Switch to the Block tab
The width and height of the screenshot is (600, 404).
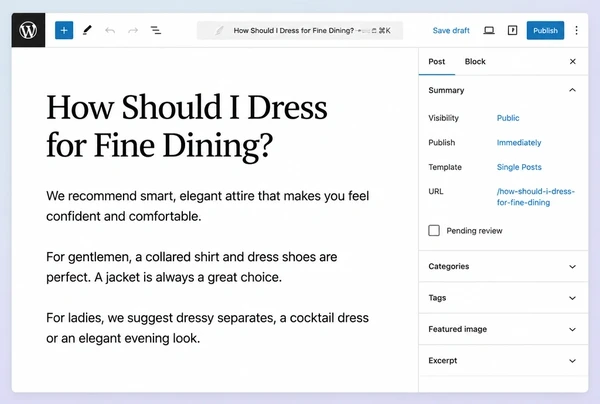pos(475,62)
